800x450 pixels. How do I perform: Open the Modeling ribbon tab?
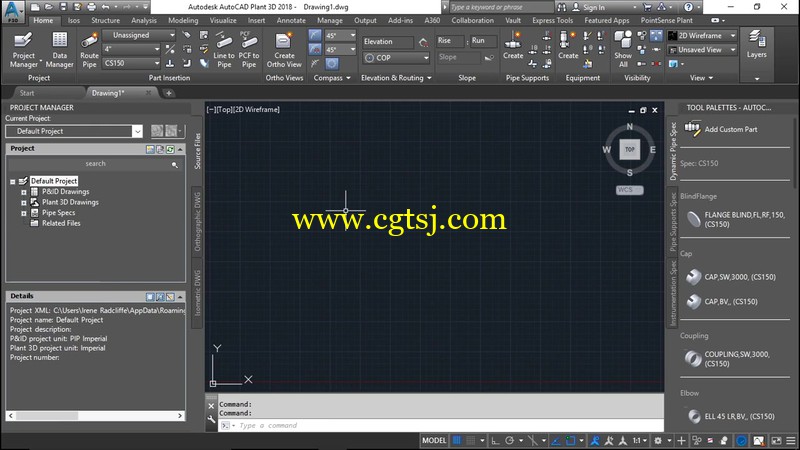click(183, 20)
